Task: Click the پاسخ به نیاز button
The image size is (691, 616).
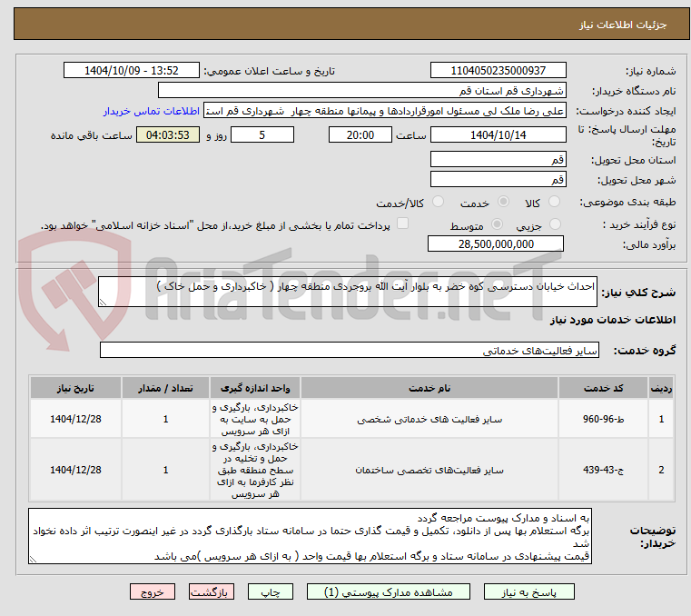Action: coord(528,591)
